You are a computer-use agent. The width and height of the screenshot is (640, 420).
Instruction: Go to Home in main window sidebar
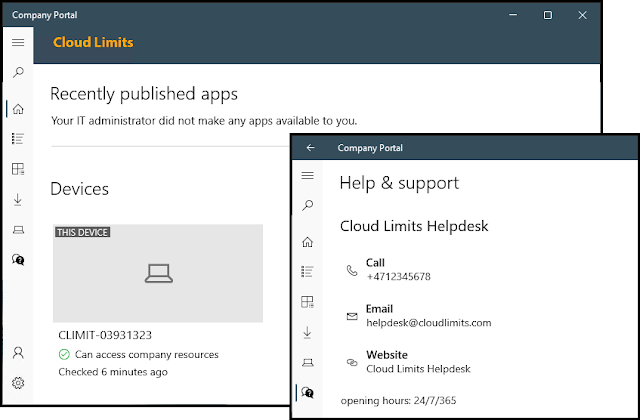coord(18,109)
